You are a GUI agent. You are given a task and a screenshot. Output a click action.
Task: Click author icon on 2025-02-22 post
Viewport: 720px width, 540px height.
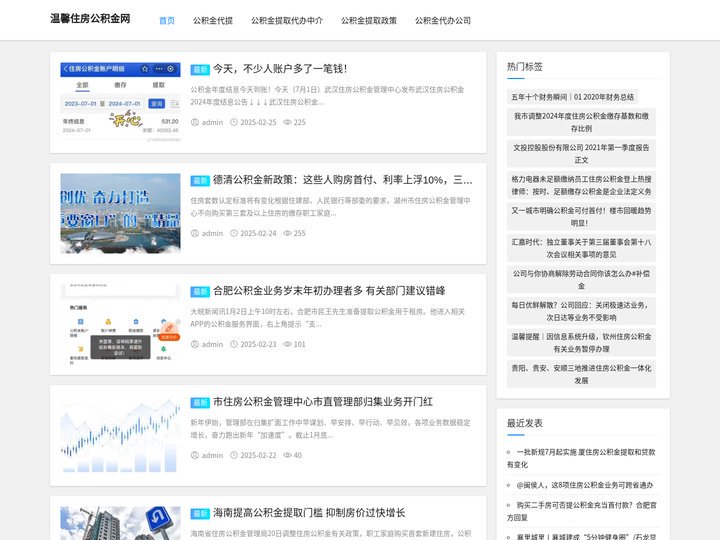195,456
